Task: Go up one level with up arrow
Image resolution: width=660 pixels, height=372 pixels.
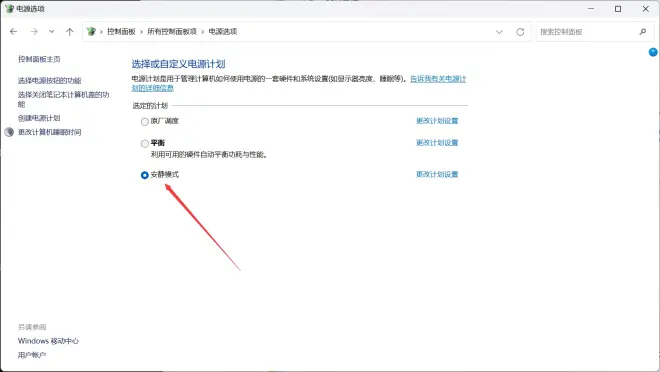Action: tap(69, 32)
